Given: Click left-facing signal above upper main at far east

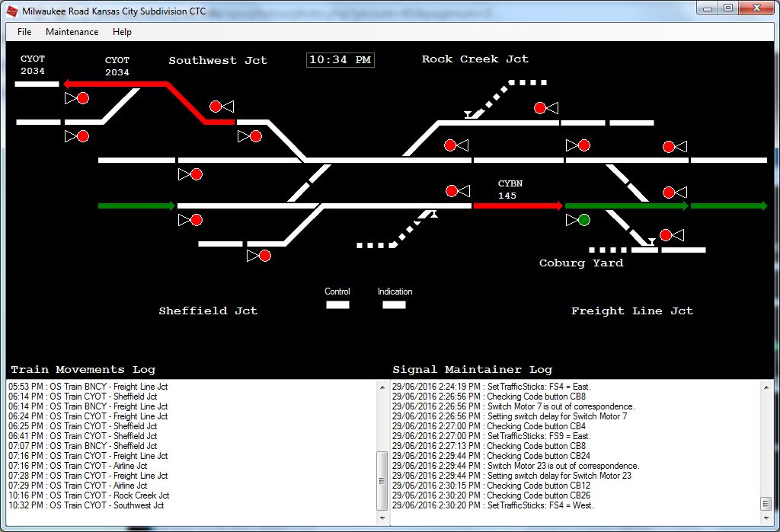Looking at the screenshot, I should (675, 147).
